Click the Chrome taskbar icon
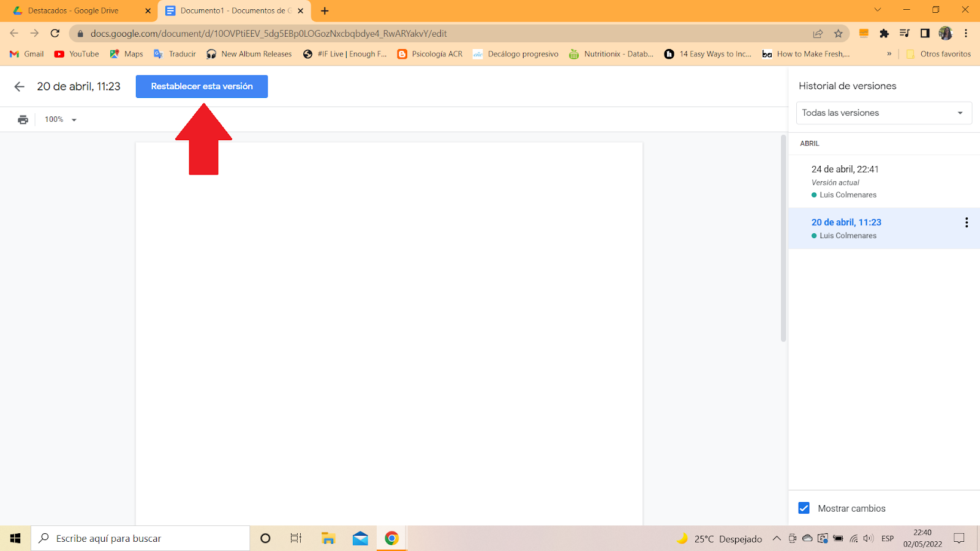Image resolution: width=980 pixels, height=551 pixels. pyautogui.click(x=391, y=538)
